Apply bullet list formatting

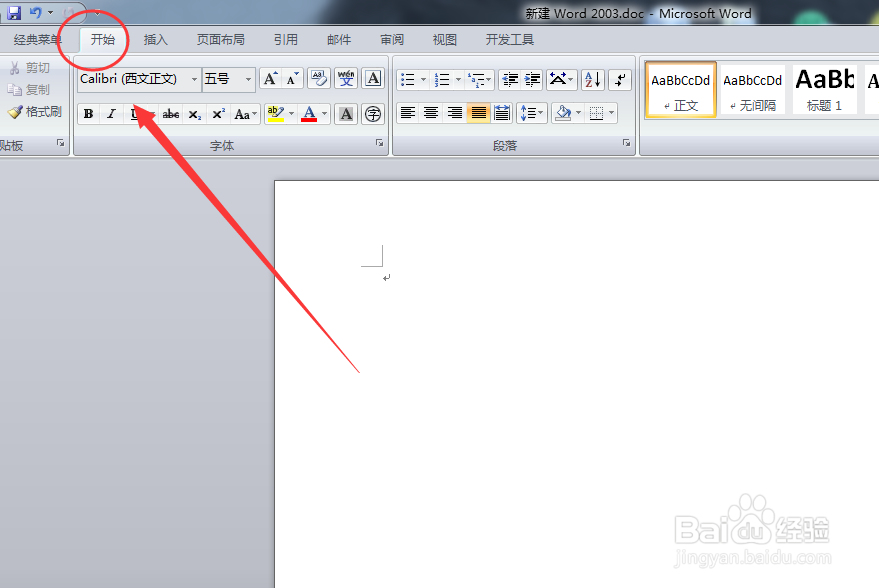coord(408,80)
